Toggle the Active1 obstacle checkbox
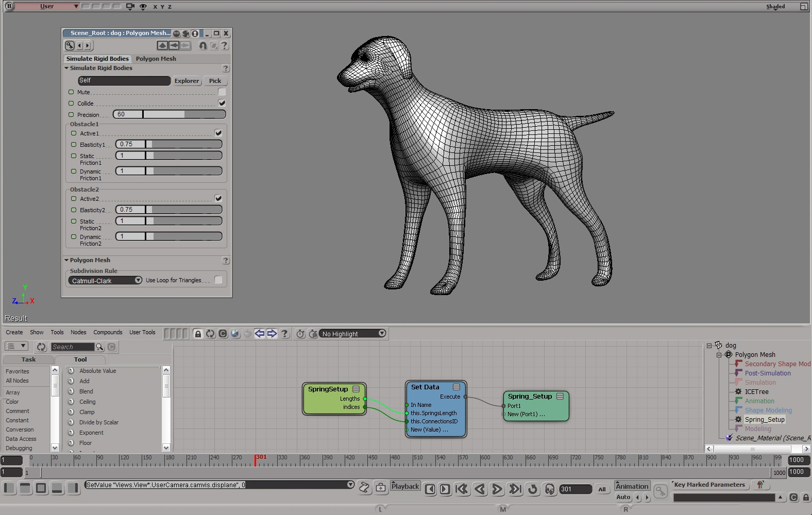This screenshot has height=515, width=812. [218, 133]
